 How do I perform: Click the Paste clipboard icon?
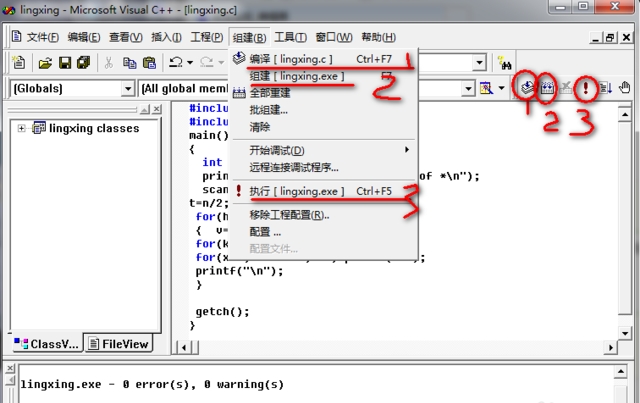(149, 63)
